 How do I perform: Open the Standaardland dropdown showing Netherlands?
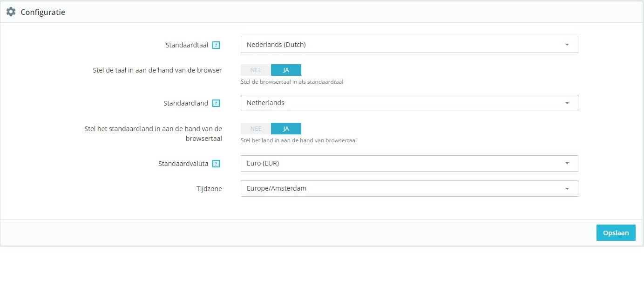(x=409, y=103)
